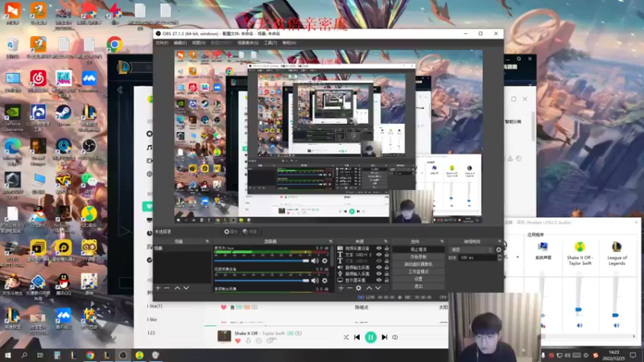Lock the video capture device source

click(x=386, y=249)
